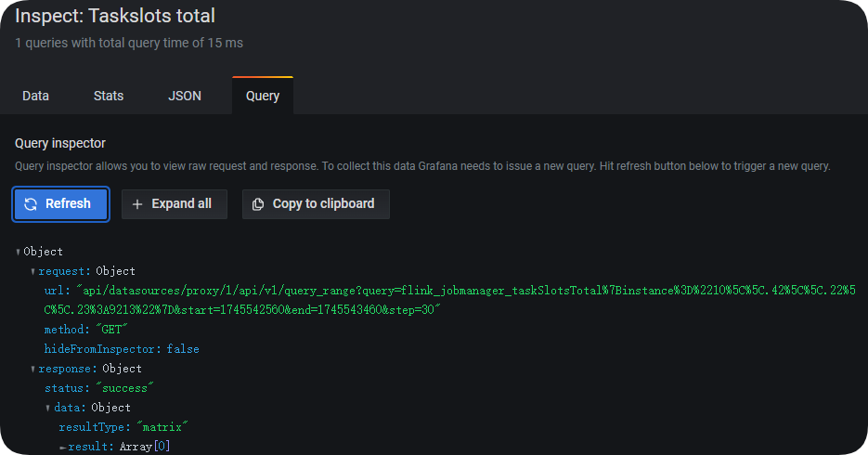Click the total query time subtitle
The image size is (868, 455).
click(x=129, y=43)
